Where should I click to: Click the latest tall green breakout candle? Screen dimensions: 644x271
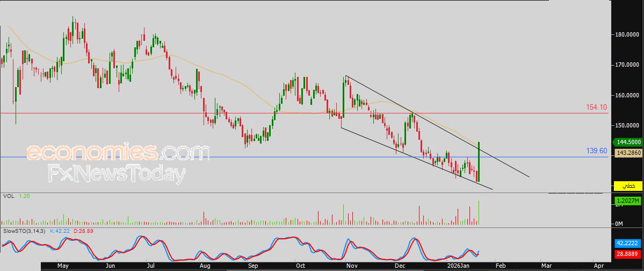click(479, 162)
